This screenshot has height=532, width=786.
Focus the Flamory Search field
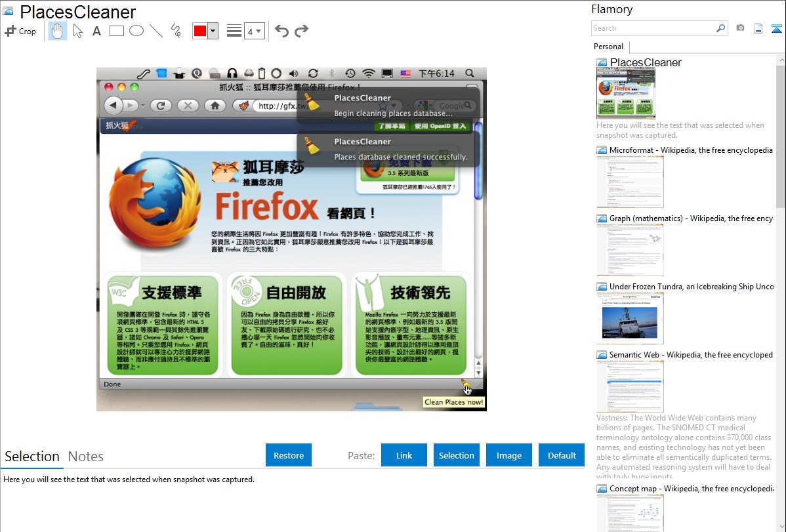pyautogui.click(x=653, y=28)
